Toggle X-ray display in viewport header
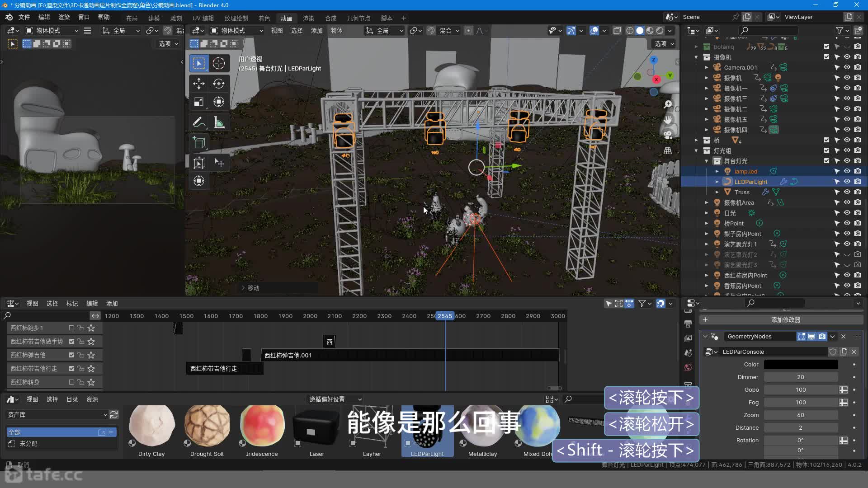Screen dimensions: 868x488 tap(617, 31)
